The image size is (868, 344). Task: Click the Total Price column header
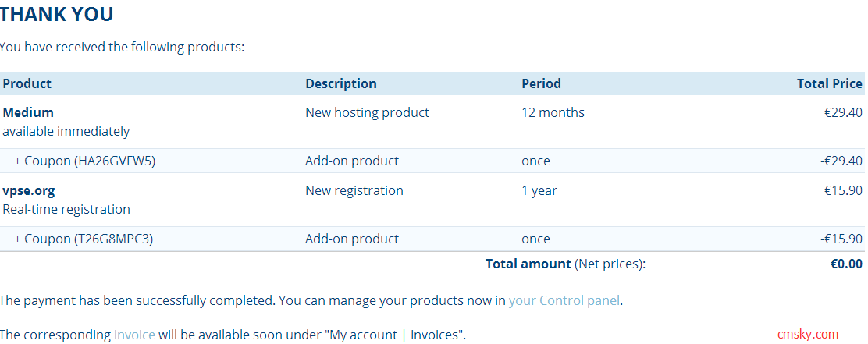point(829,83)
